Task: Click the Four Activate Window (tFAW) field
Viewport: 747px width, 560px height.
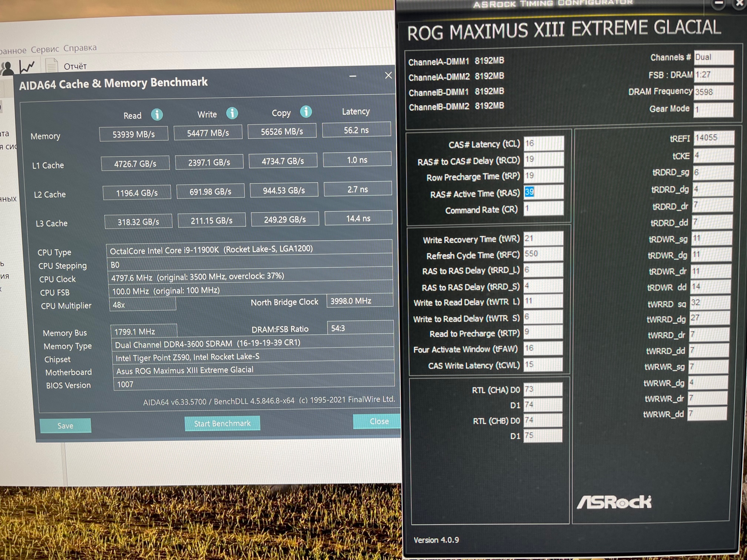Action: [543, 348]
